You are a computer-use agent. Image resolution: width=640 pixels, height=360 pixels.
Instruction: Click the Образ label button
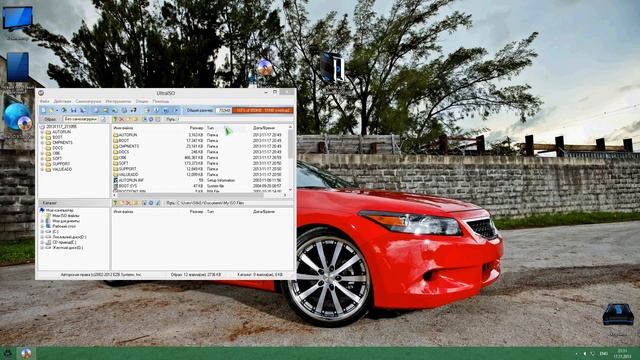pos(50,119)
